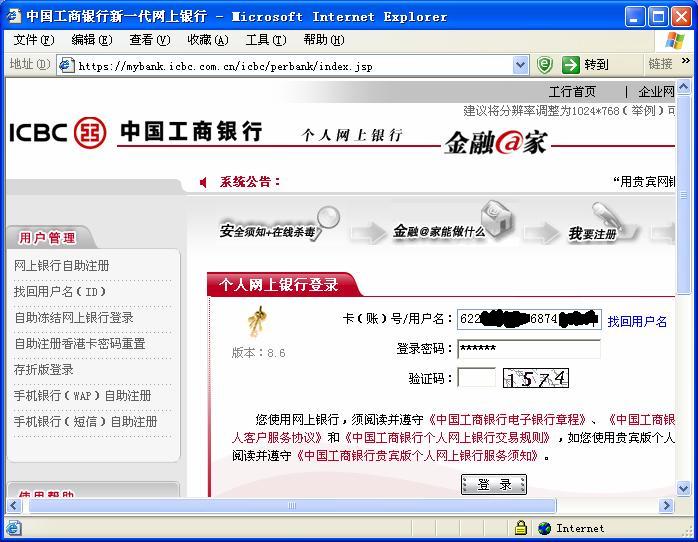The width and height of the screenshot is (698, 542).
Task: Click the horizontal scrollbar thumb
Action: [292, 505]
